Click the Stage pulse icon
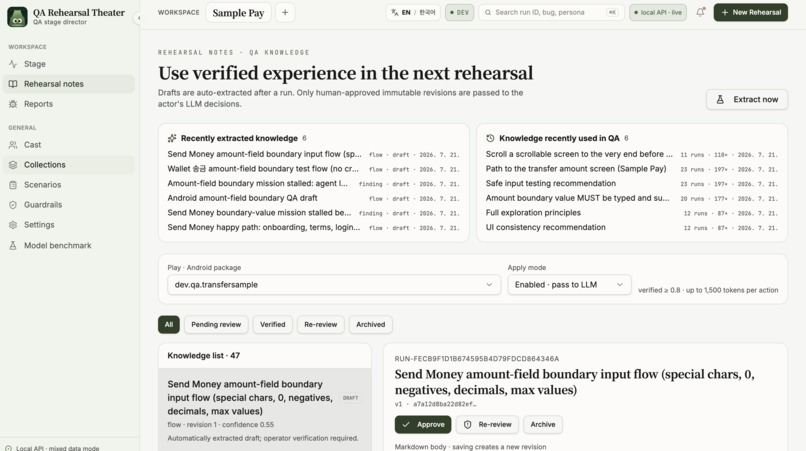Viewport: 806px width, 451px height. [x=13, y=64]
